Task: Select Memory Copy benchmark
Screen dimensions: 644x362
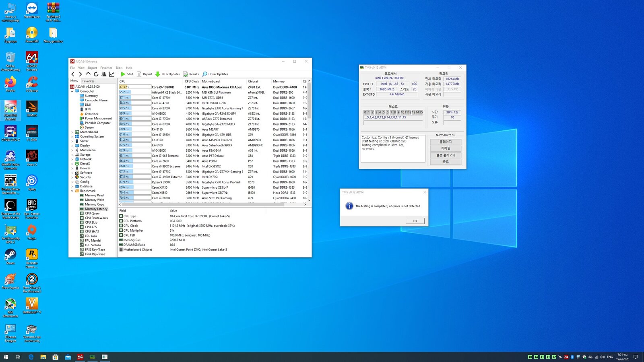Action: 95,204
